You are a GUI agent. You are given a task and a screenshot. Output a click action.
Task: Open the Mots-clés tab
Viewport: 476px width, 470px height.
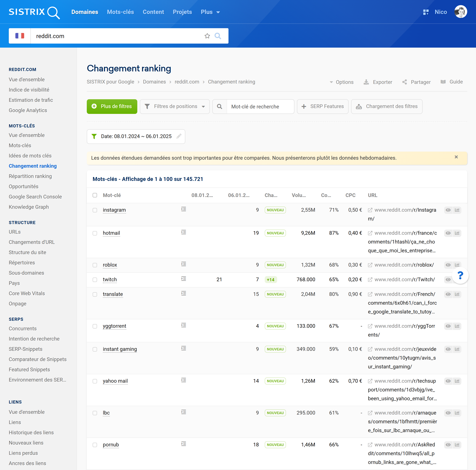pyautogui.click(x=120, y=12)
